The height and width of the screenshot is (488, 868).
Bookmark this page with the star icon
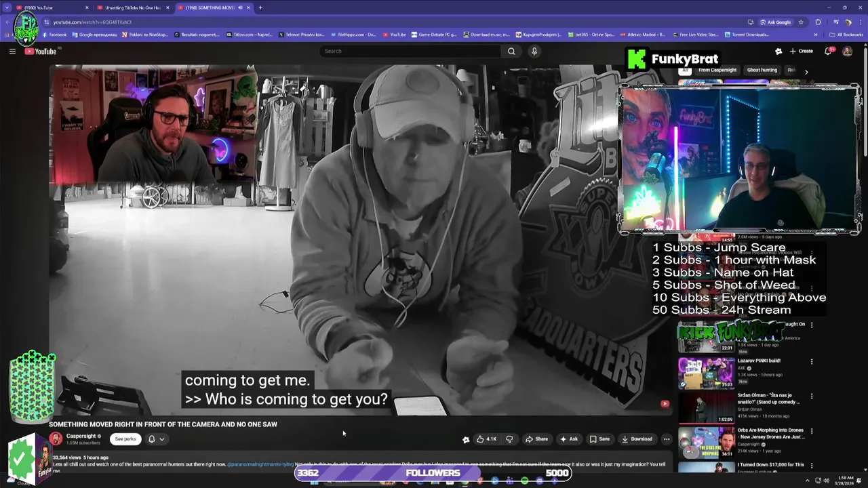pos(801,22)
